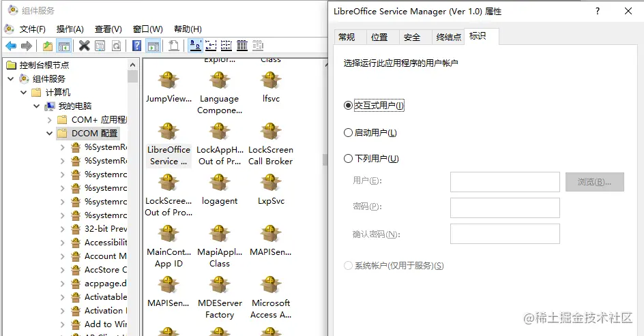Switch to small icons view
Screen dimensions: 644x336
[x=211, y=46]
